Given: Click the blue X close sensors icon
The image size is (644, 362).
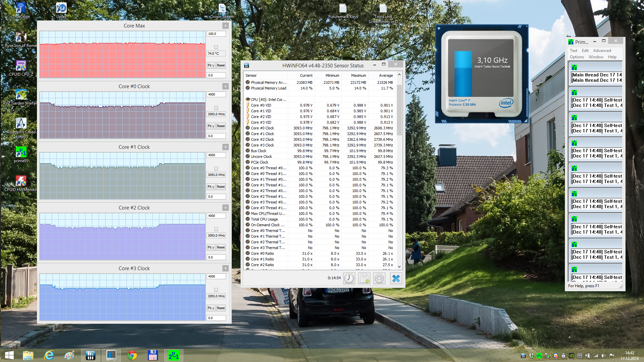Looking at the screenshot, I should click(396, 278).
